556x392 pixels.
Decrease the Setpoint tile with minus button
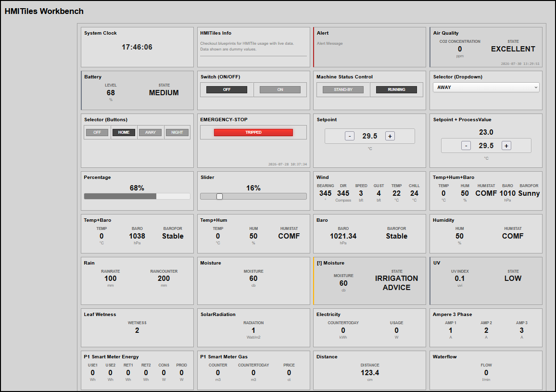click(350, 136)
